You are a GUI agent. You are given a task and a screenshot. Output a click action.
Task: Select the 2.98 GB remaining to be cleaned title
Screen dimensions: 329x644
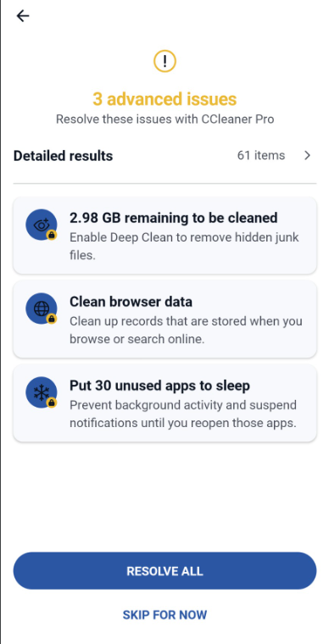173,218
